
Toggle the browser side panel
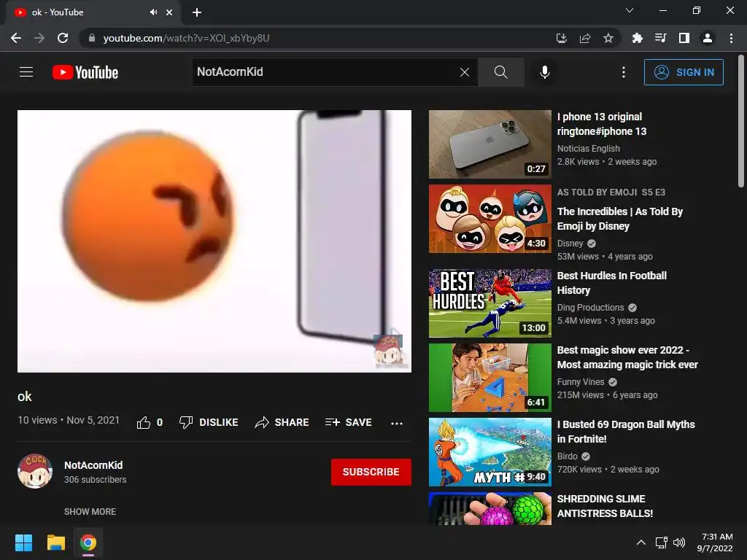tap(684, 38)
